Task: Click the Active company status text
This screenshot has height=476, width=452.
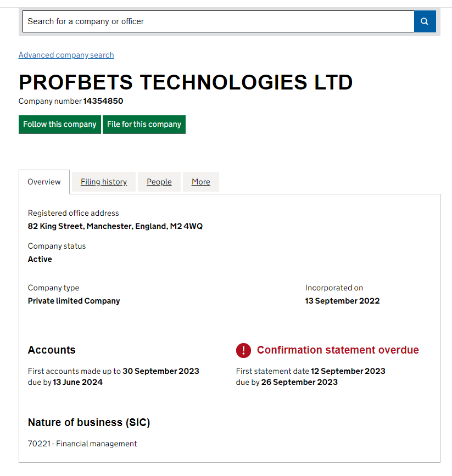Action: pyautogui.click(x=40, y=259)
